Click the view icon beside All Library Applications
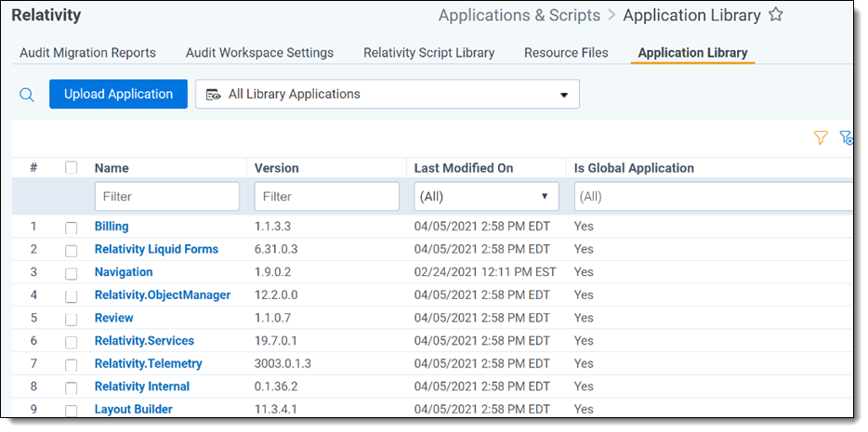This screenshot has width=868, height=432. pos(214,95)
